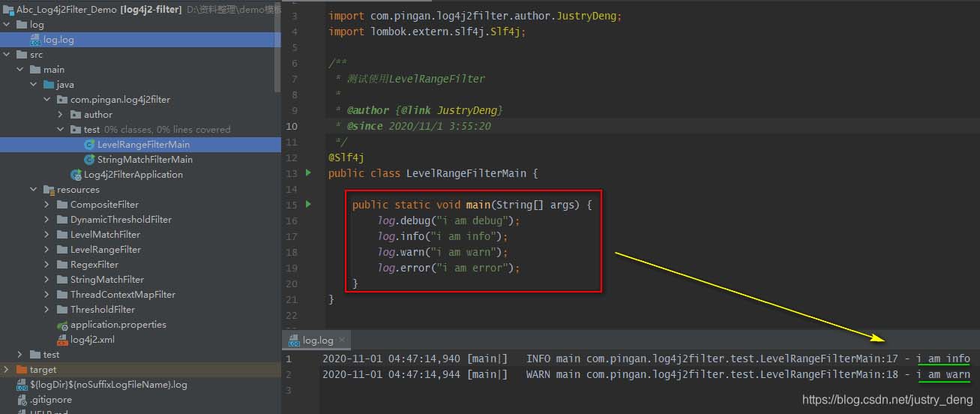
Task: Click the JustryDeng link in Javadoc
Action: (x=467, y=110)
